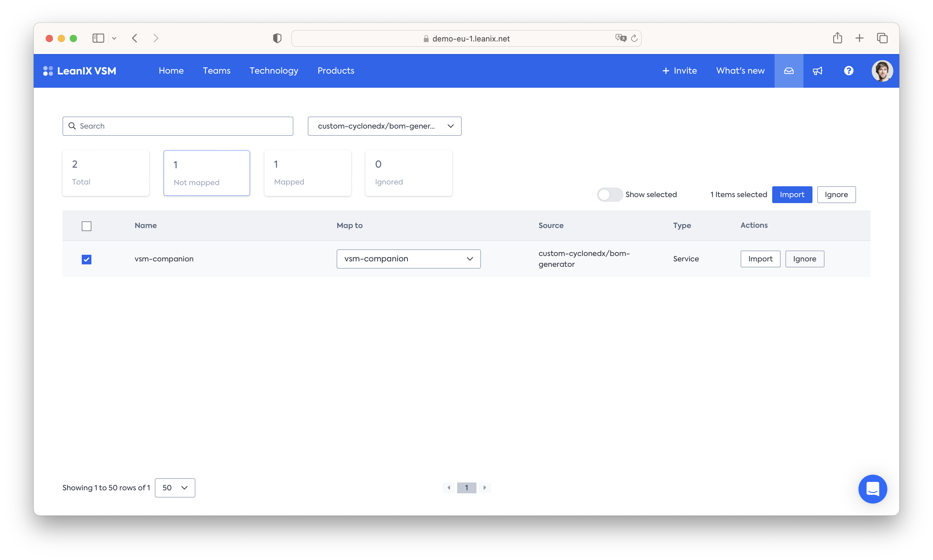The image size is (933, 560).
Task: Click the megaphone announcements icon
Action: 818,71
